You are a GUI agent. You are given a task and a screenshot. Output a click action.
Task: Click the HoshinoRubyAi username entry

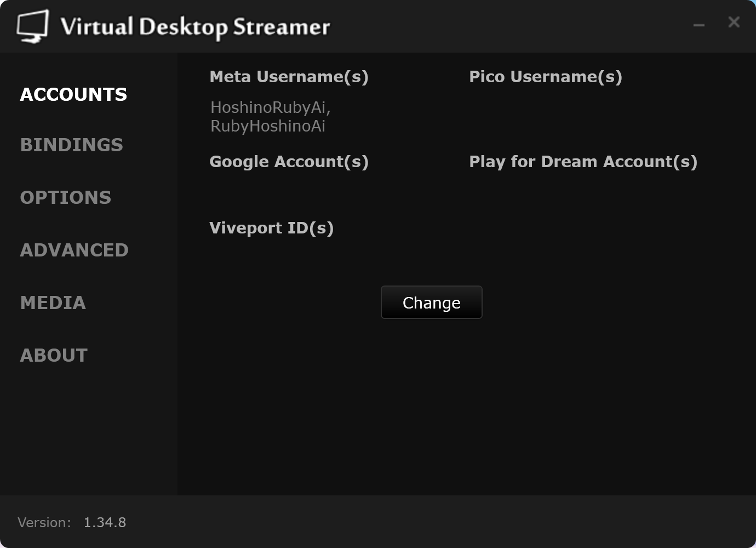coord(270,107)
